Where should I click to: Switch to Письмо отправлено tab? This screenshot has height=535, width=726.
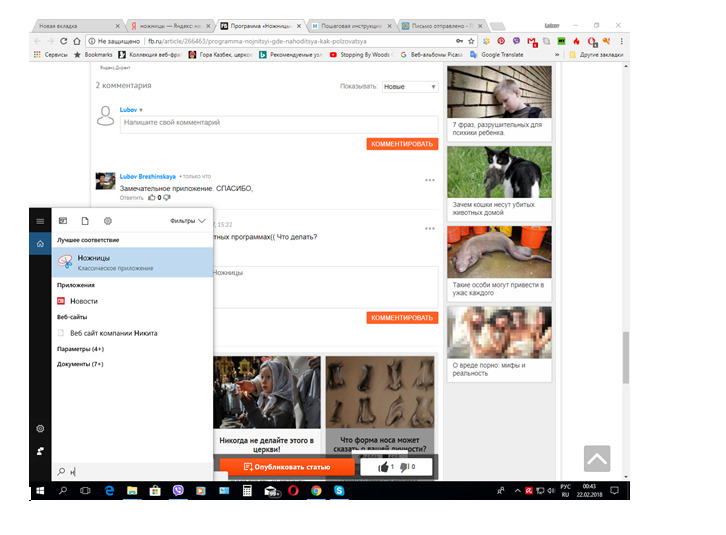point(442,26)
